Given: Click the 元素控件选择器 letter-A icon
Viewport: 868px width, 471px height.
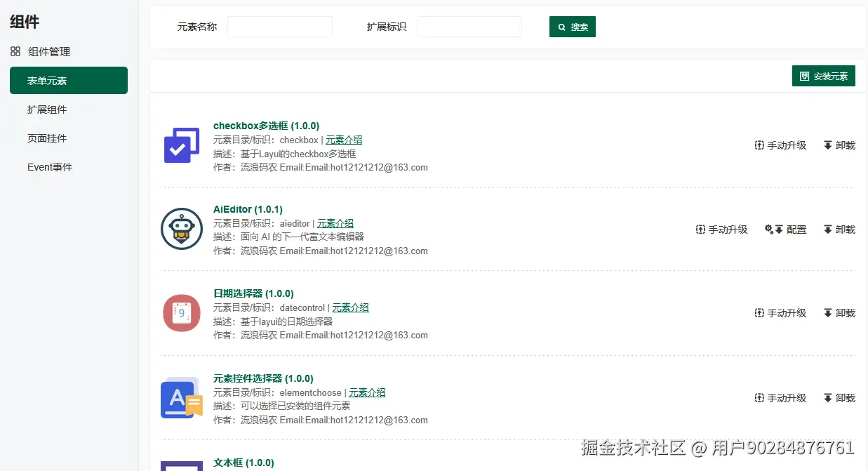Looking at the screenshot, I should [181, 397].
